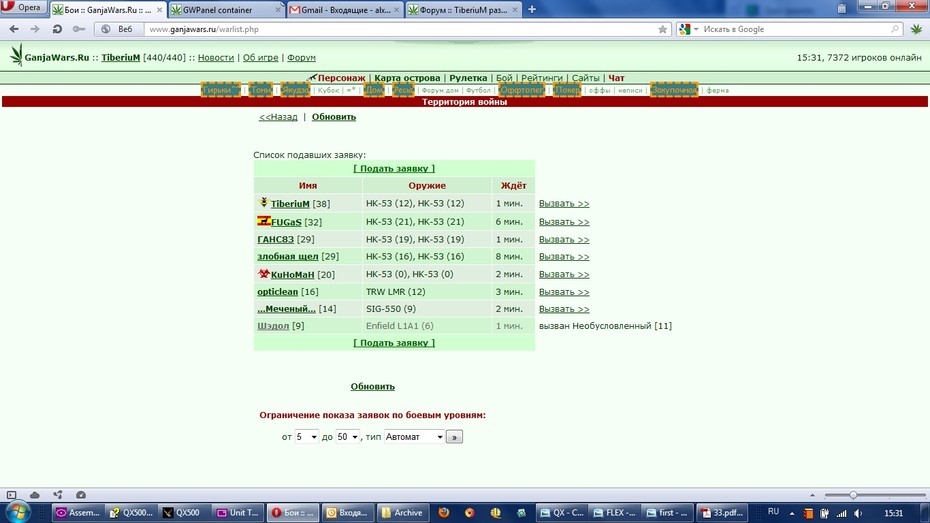Open the 33.pdf taskbar item
The width and height of the screenshot is (930, 523).
[x=721, y=513]
